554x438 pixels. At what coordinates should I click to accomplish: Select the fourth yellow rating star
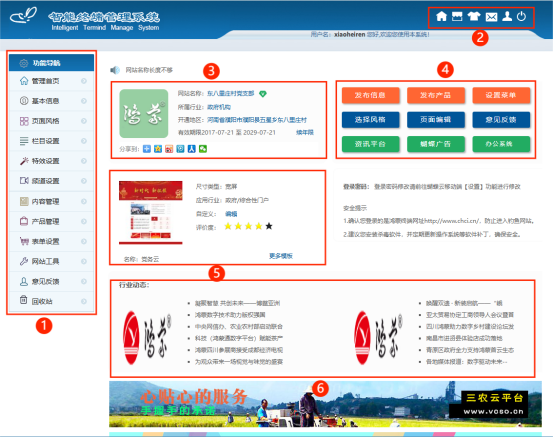tap(259, 226)
